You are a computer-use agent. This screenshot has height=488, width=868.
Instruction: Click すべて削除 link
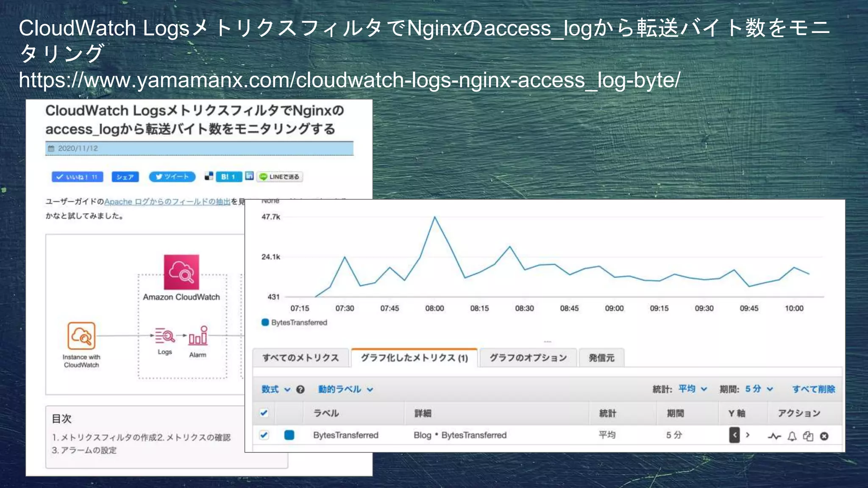[814, 389]
